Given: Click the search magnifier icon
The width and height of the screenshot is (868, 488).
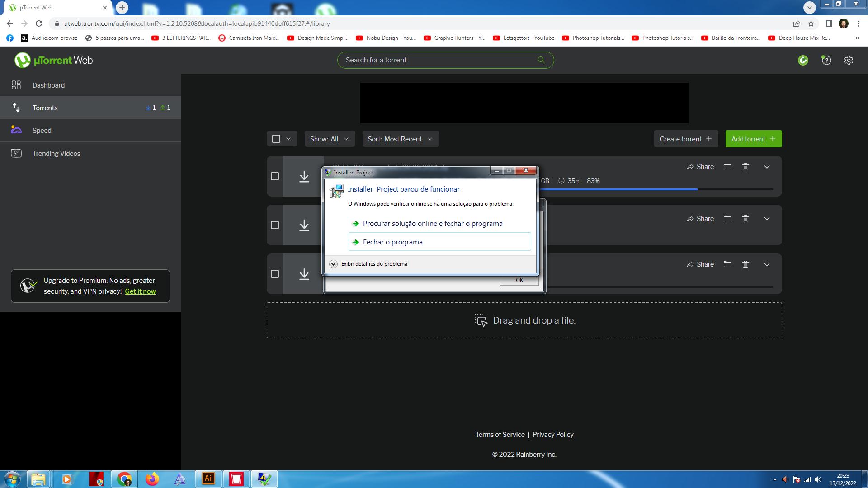Looking at the screenshot, I should pyautogui.click(x=541, y=60).
